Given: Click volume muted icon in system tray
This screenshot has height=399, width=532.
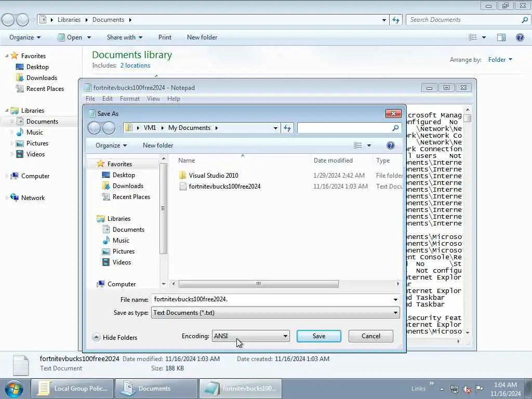Looking at the screenshot, I should 467,390.
